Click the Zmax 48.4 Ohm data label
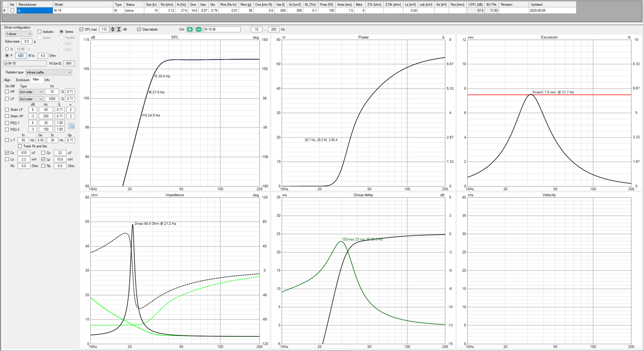Viewport: 644px width, 351px height. (x=155, y=224)
